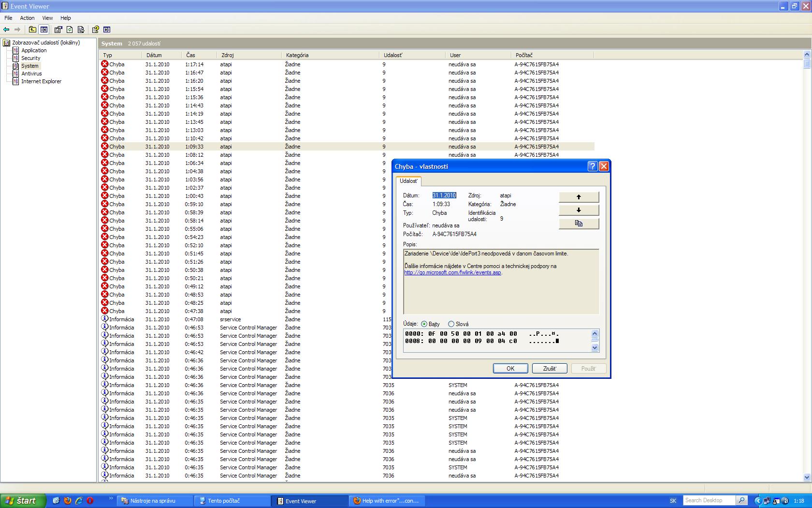The image size is (812, 508).
Task: Click the Refresh icon in the toolbar
Action: point(70,30)
